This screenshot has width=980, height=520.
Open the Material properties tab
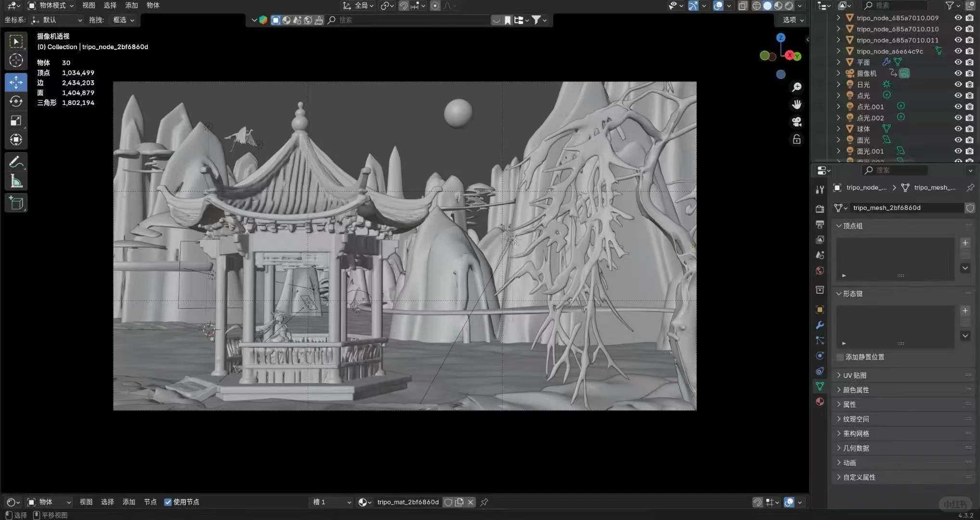[x=820, y=402]
